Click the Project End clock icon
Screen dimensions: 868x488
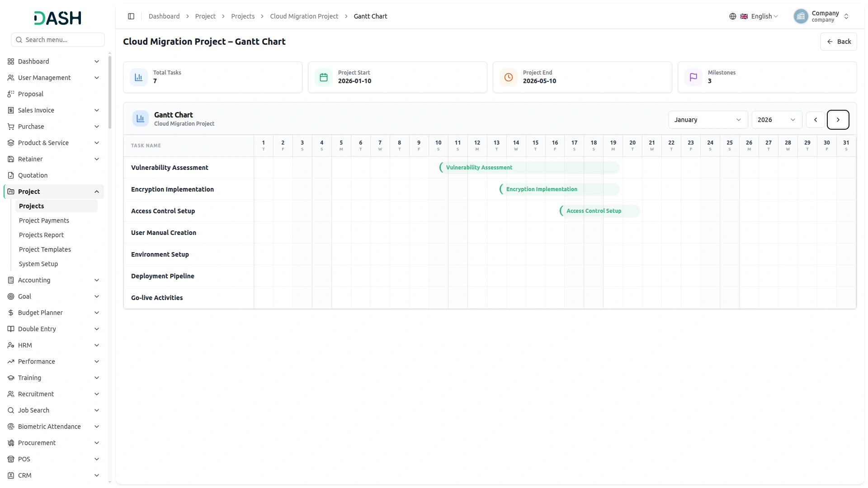509,77
